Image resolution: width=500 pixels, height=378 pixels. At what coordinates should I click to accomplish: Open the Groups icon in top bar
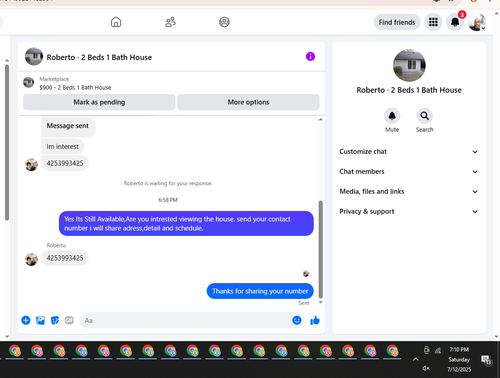[224, 22]
